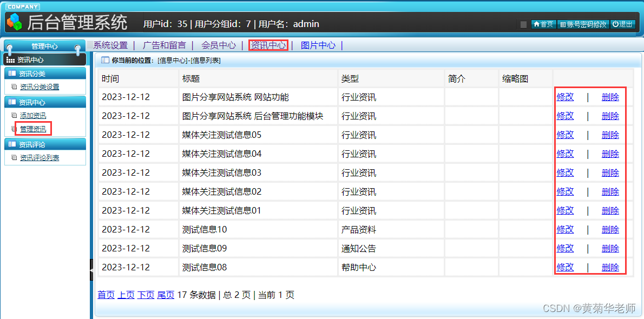Open 资讯分类设置 in sidebar
644x319 pixels.
pyautogui.click(x=40, y=87)
